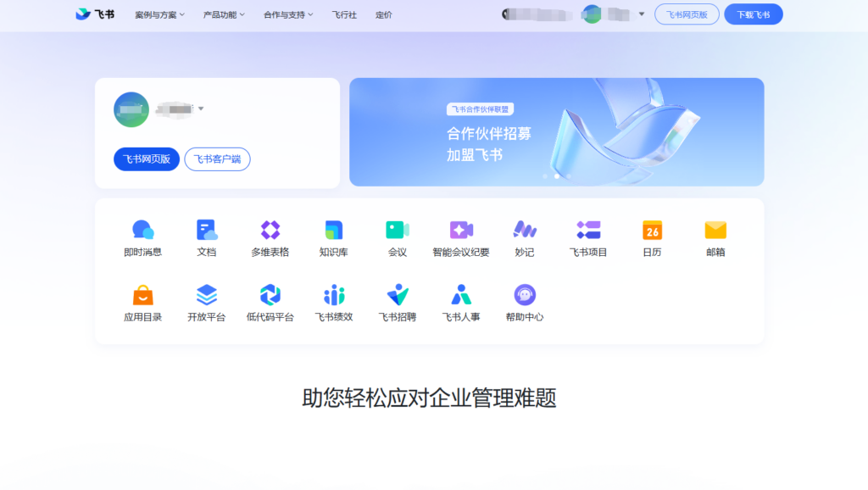Click blue 飞书网页版 button in profile card
Screen dimensions: 868x490
point(147,159)
